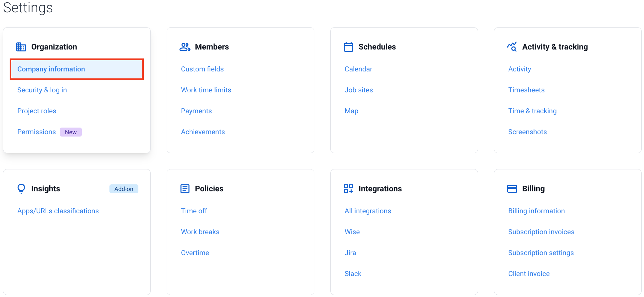Select the Slack integration
The image size is (644, 297).
(x=353, y=274)
